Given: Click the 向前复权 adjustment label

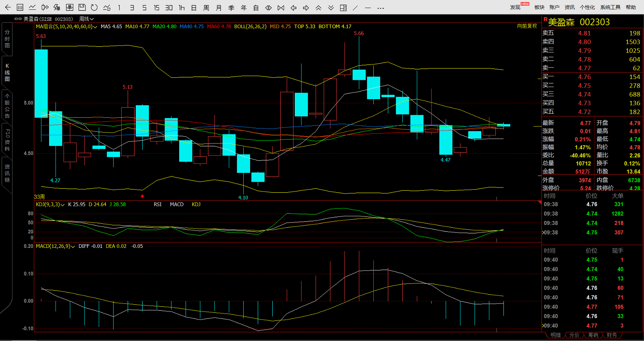Looking at the screenshot, I should (x=527, y=26).
